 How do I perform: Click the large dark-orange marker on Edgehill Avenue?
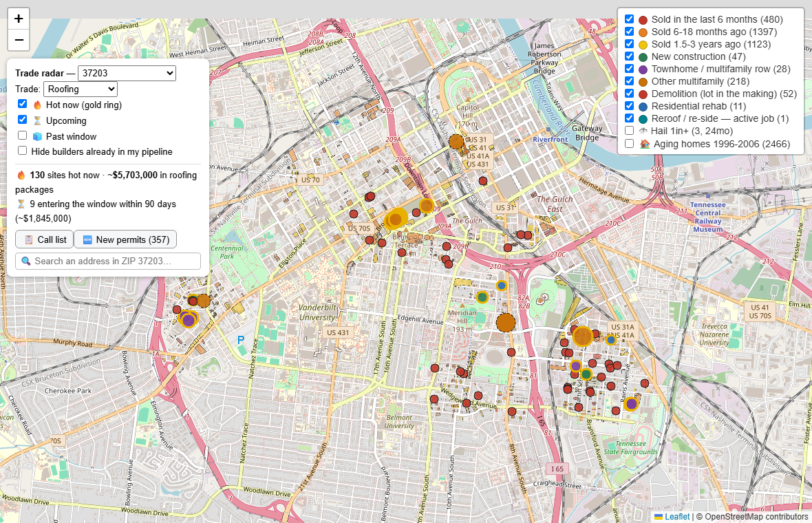coord(506,323)
